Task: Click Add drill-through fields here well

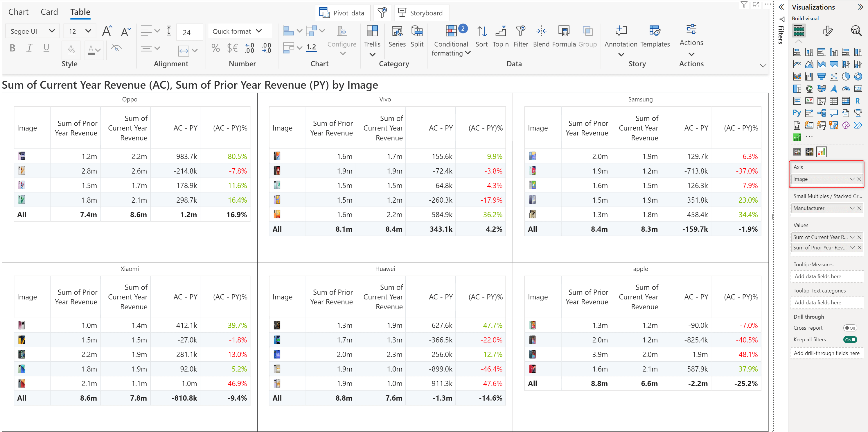Action: point(826,353)
